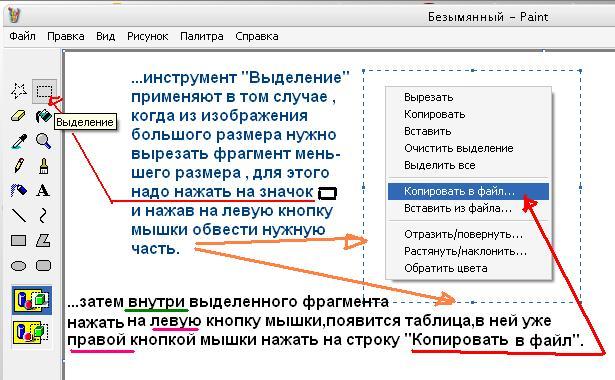Select the Rounded rectangle tool
The image size is (615, 380).
[x=43, y=265]
